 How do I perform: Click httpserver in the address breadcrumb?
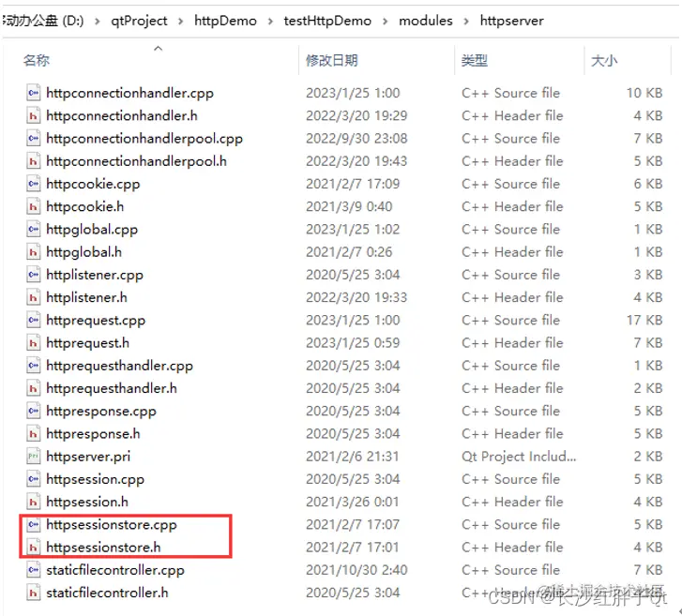(x=511, y=21)
